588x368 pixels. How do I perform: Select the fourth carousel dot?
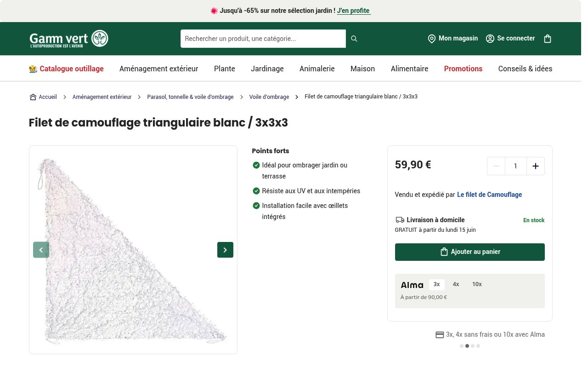tap(478, 346)
